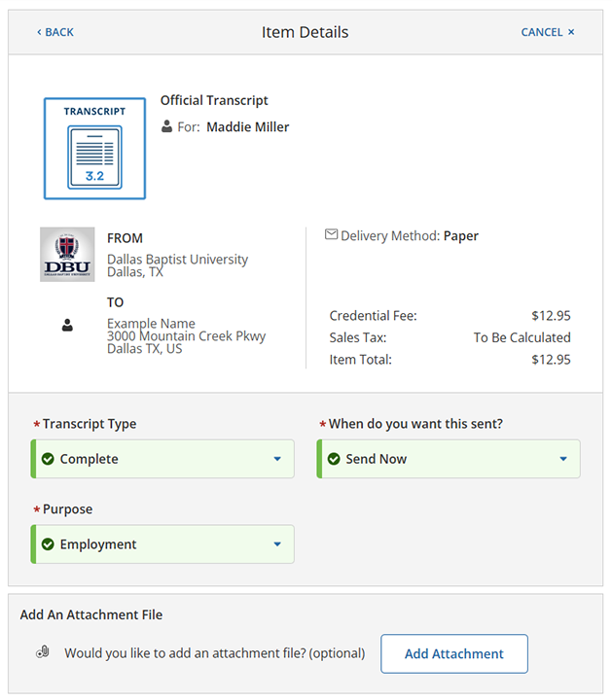Click green checkmark in Transcript Type field
This screenshot has width=612, height=700.
[48, 459]
